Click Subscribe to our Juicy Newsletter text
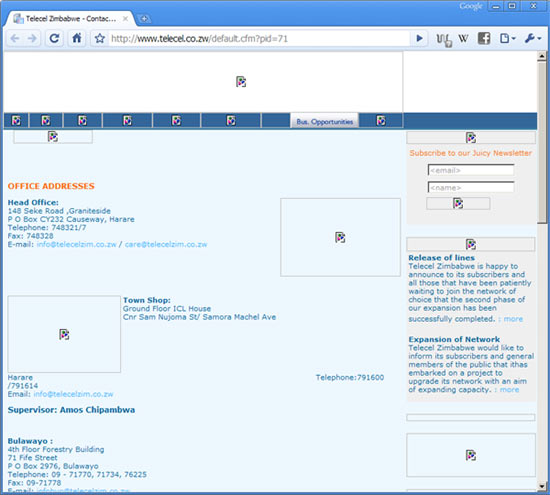This screenshot has width=550, height=495. 471,153
